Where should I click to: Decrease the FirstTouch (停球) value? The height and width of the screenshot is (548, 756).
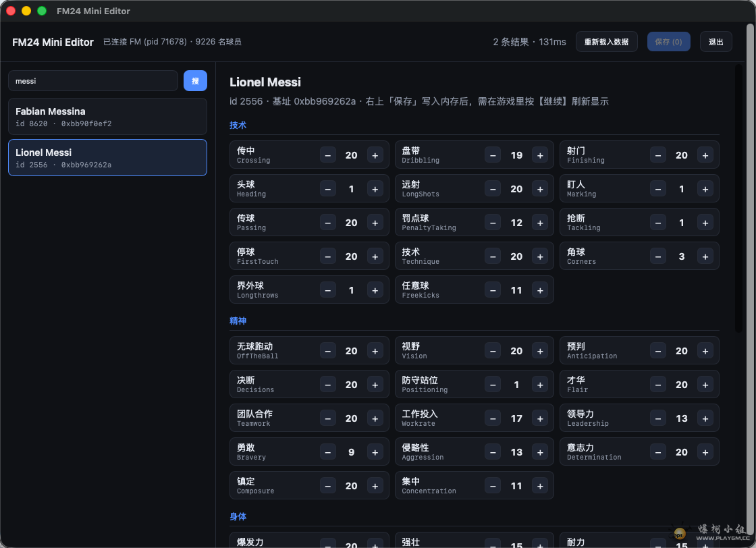pyautogui.click(x=328, y=256)
